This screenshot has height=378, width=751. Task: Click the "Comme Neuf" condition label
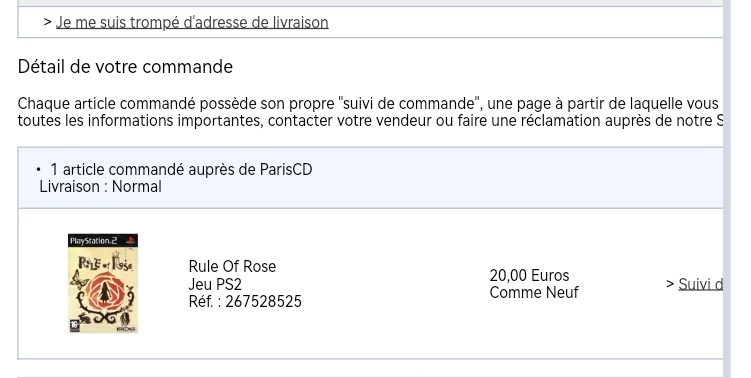point(534,293)
